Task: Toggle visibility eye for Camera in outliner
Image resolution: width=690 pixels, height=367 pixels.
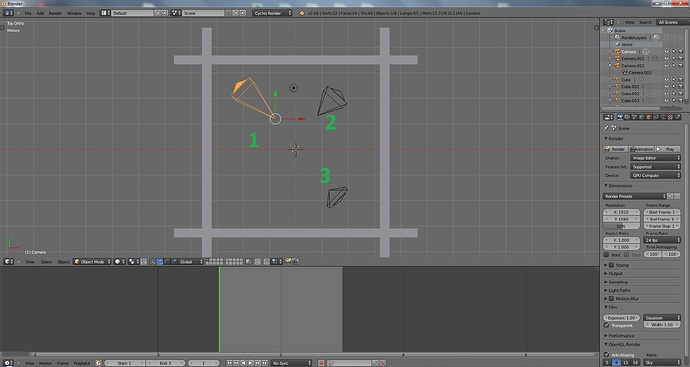Action: [666, 52]
